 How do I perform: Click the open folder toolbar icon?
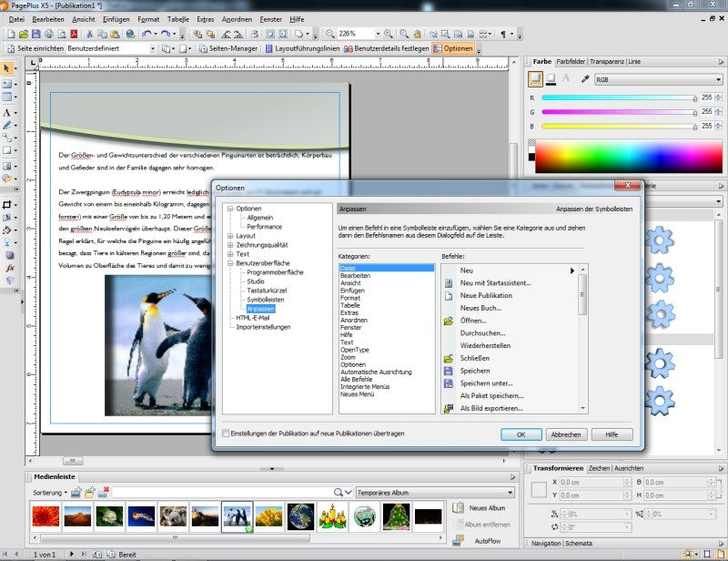click(x=24, y=34)
